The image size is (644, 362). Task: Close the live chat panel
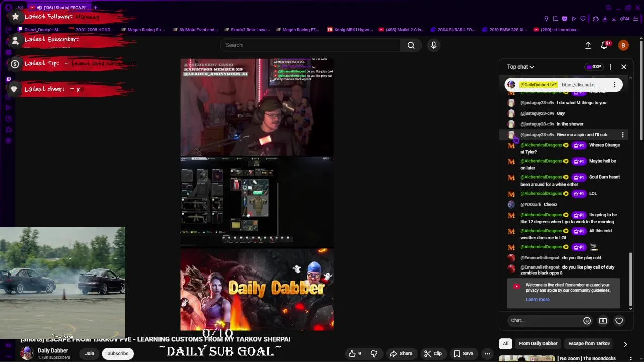point(624,67)
